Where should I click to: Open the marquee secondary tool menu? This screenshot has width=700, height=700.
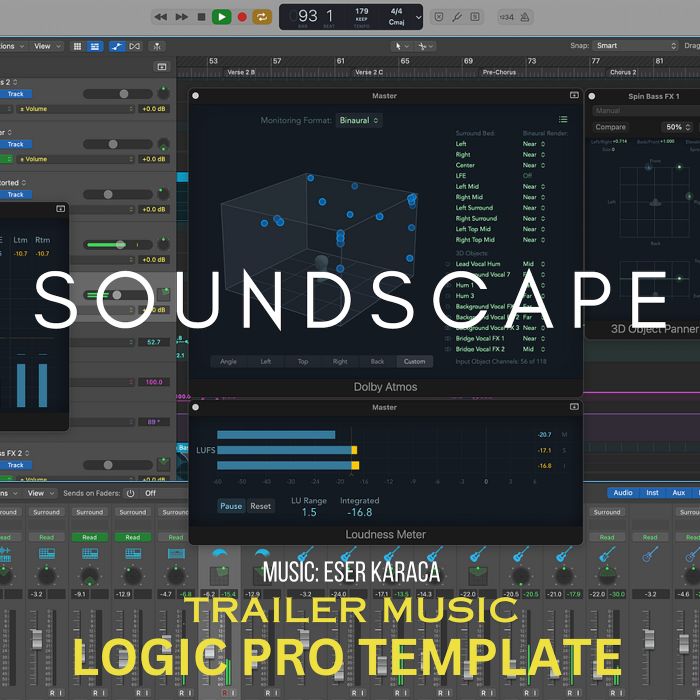coord(426,46)
